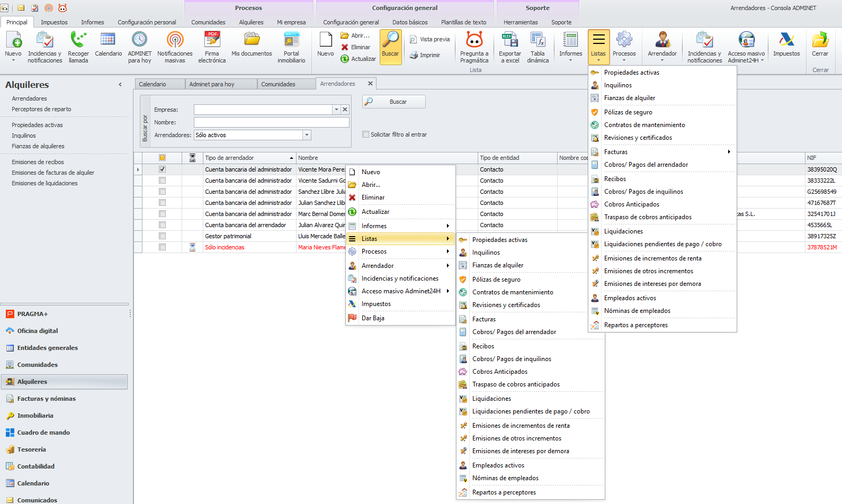Open Firma electrónica PDF tool
This screenshot has height=504, width=842.
[x=212, y=40]
